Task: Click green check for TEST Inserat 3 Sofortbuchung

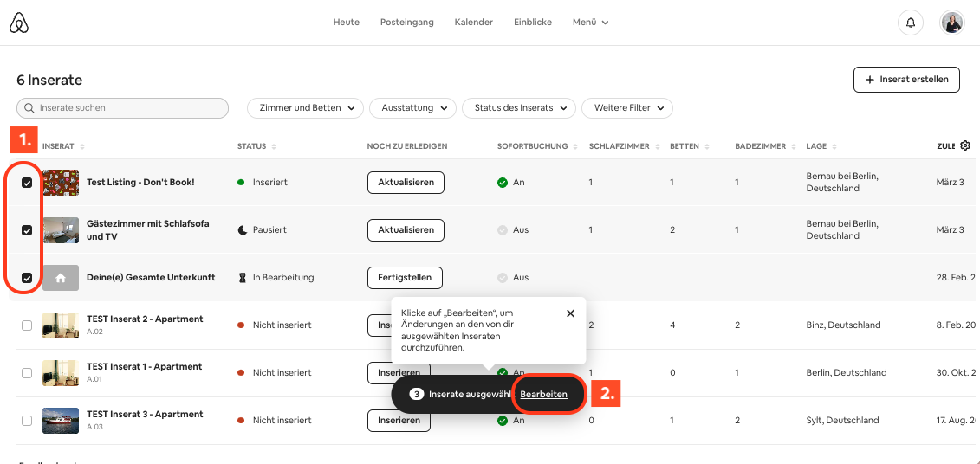Action: point(502,421)
